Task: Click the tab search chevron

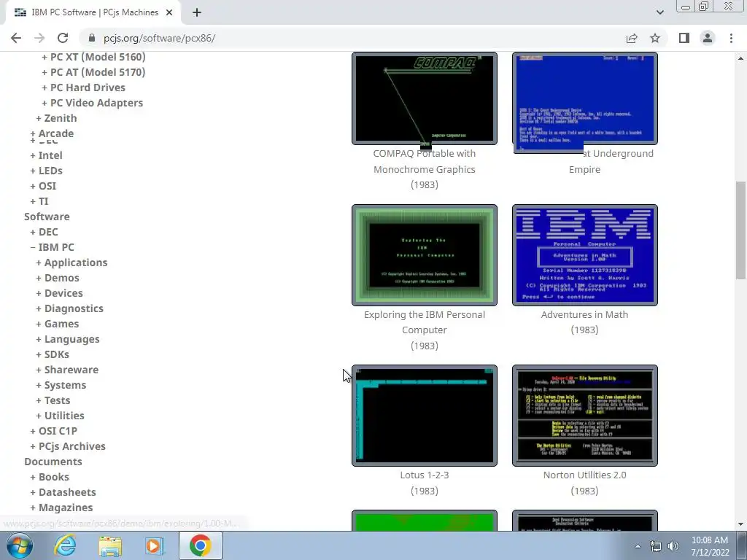Action: point(659,12)
